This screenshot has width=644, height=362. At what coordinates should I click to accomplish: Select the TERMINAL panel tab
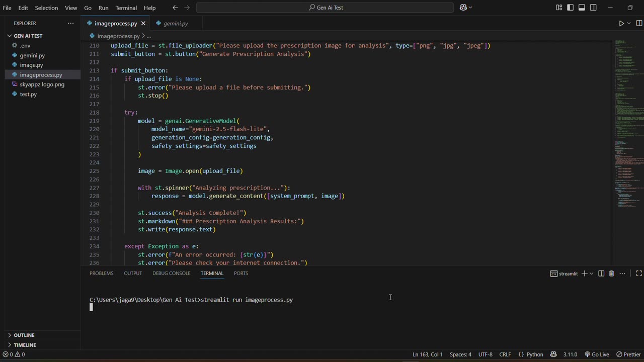tap(212, 274)
